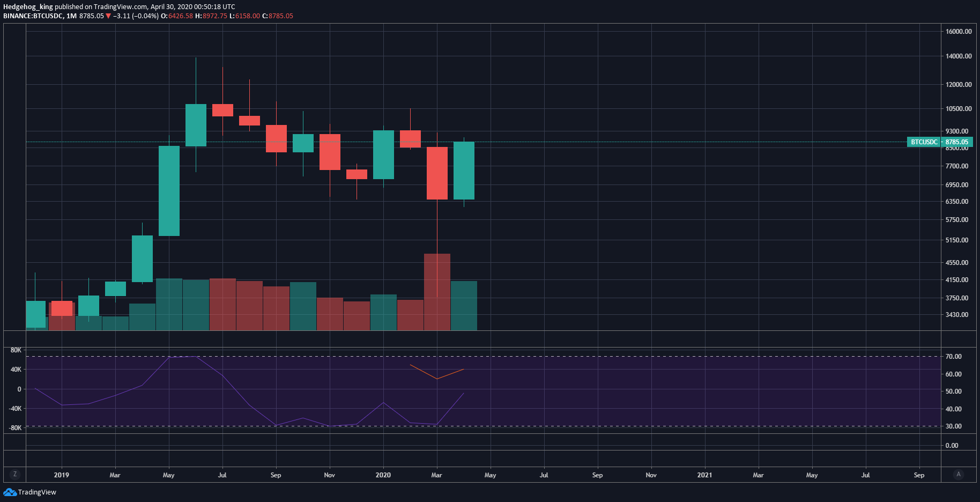
Task: Click the 40.00 RSI axis label
Action: tap(953, 409)
